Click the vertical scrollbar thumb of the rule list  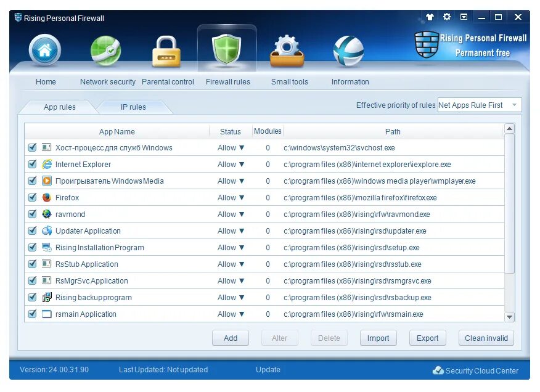pyautogui.click(x=509, y=204)
